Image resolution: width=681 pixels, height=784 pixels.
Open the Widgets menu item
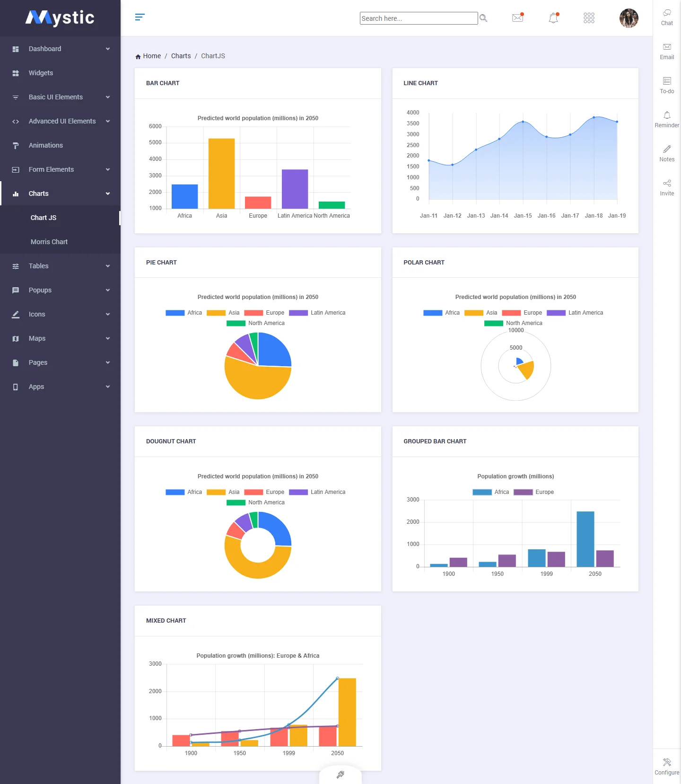click(41, 73)
